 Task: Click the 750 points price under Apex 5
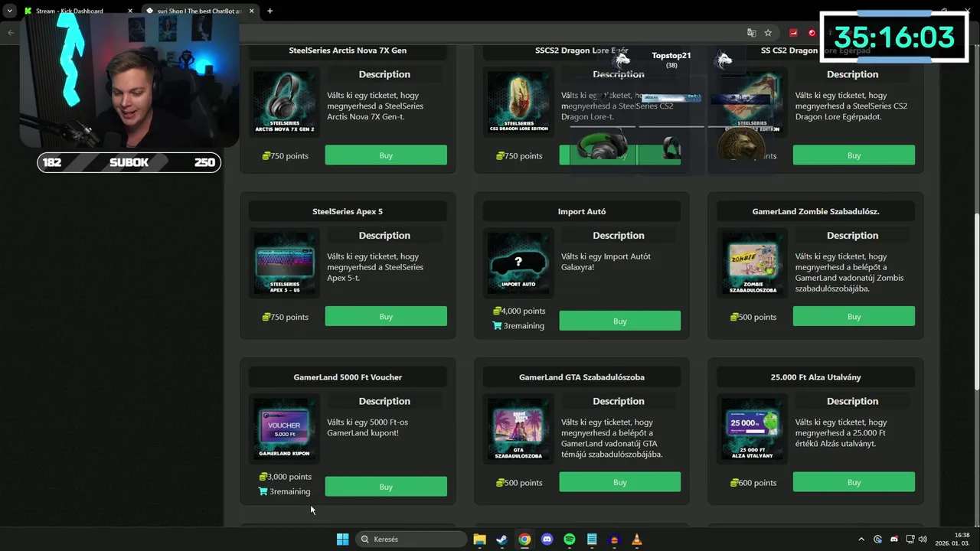tap(285, 317)
